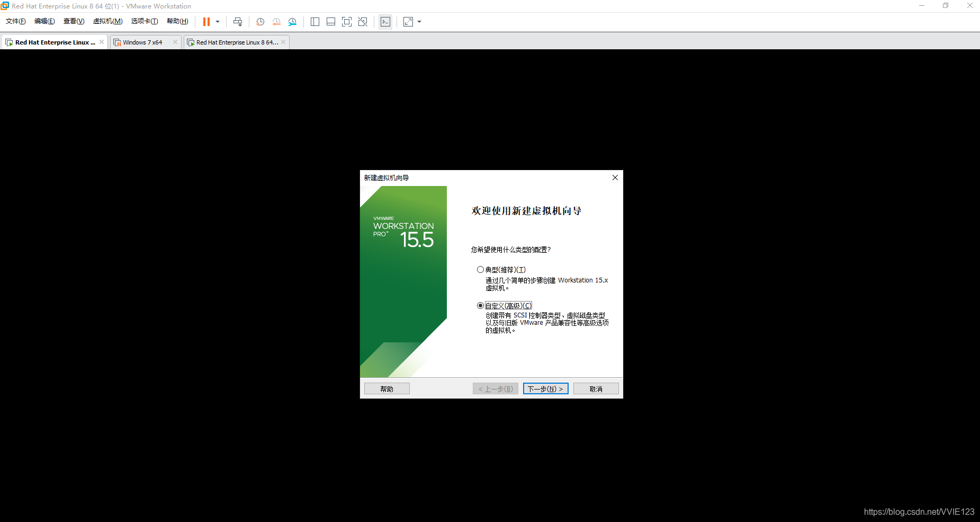The image size is (980, 522).
Task: Open the 文件(F) menu
Action: click(16, 21)
